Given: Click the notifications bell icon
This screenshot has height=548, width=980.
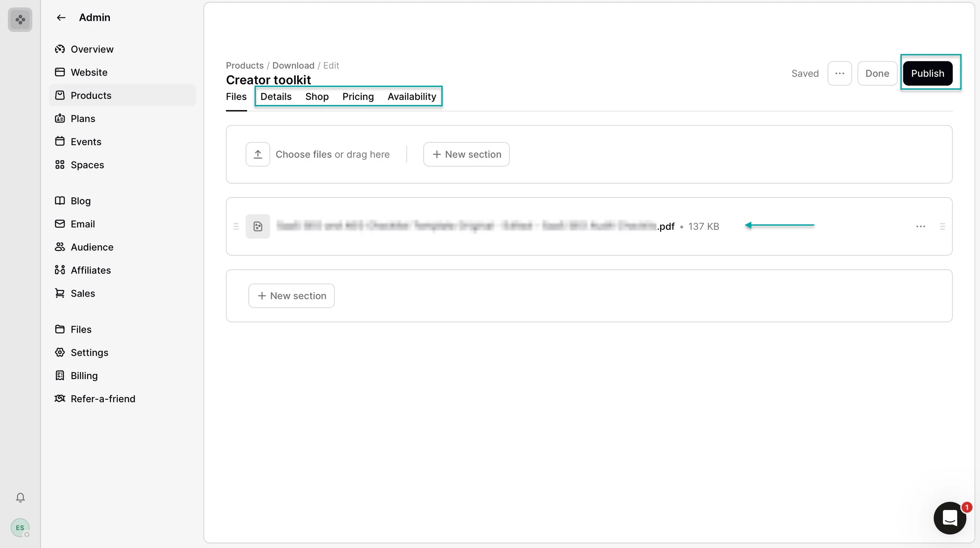Looking at the screenshot, I should (20, 497).
